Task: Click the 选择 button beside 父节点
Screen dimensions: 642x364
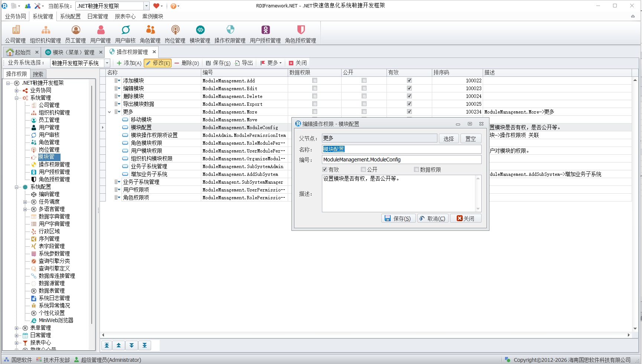Action: coord(449,138)
